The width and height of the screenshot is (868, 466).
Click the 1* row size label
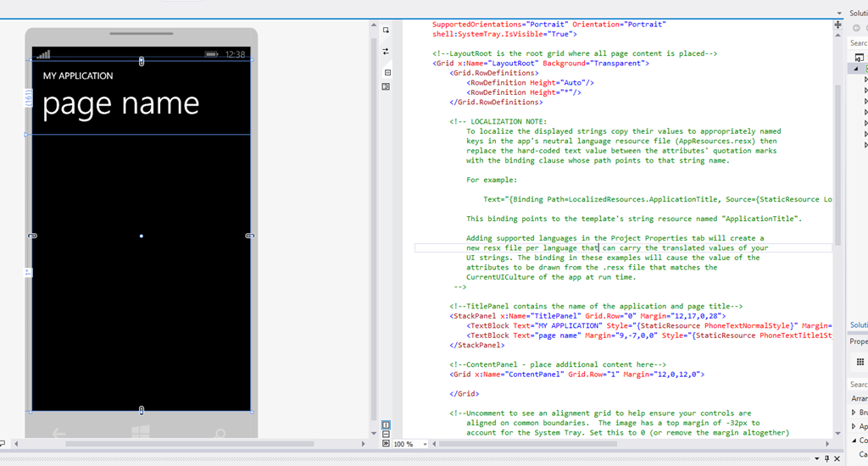click(x=28, y=272)
